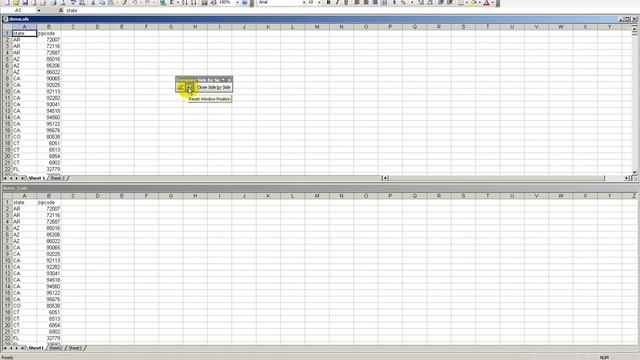Screen dimensions: 640x360
Task: Apply the red Font Color swatch
Action: point(487,2)
